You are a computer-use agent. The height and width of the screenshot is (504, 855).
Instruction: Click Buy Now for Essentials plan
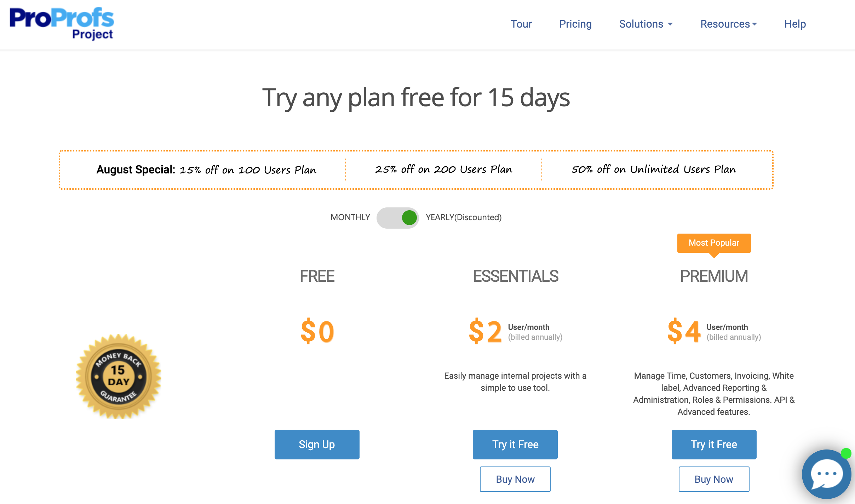pos(515,479)
